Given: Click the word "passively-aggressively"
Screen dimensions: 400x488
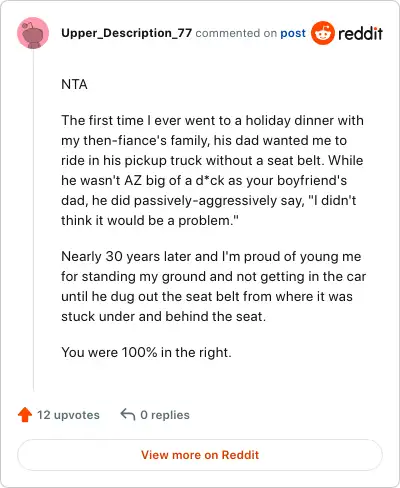Looking at the screenshot, I should (206, 201).
